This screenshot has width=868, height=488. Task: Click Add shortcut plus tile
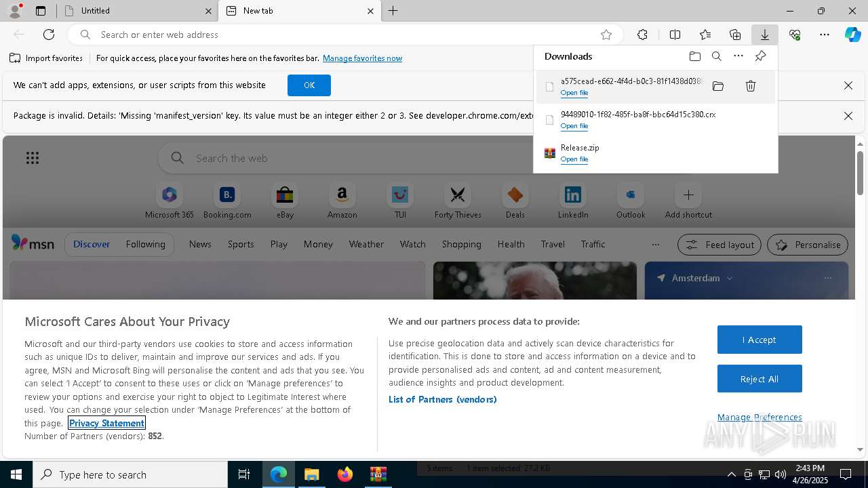point(688,201)
